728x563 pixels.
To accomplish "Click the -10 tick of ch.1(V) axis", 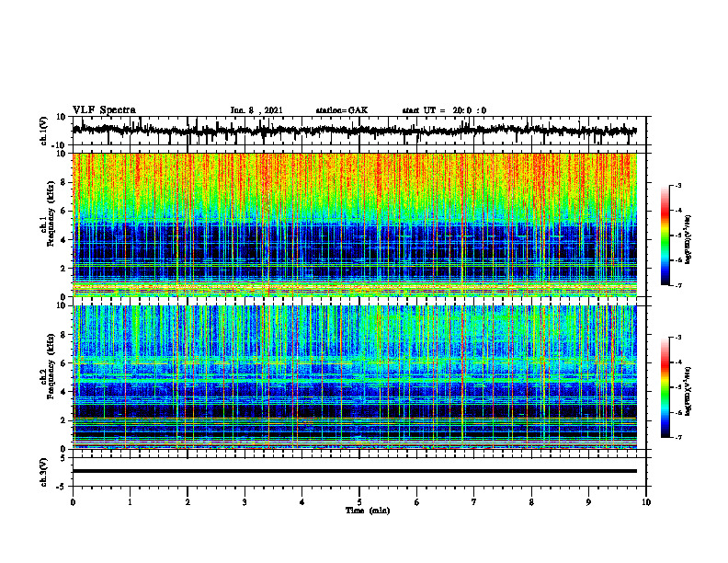I will [60, 145].
